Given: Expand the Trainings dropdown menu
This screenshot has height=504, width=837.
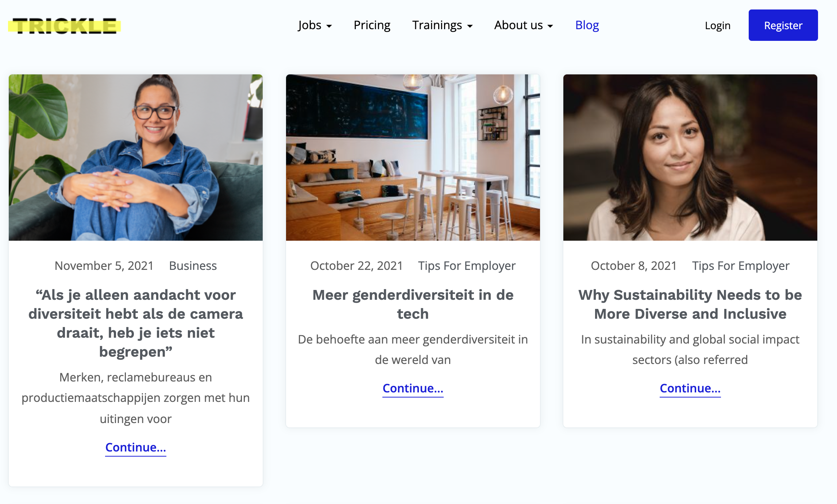Looking at the screenshot, I should click(442, 25).
